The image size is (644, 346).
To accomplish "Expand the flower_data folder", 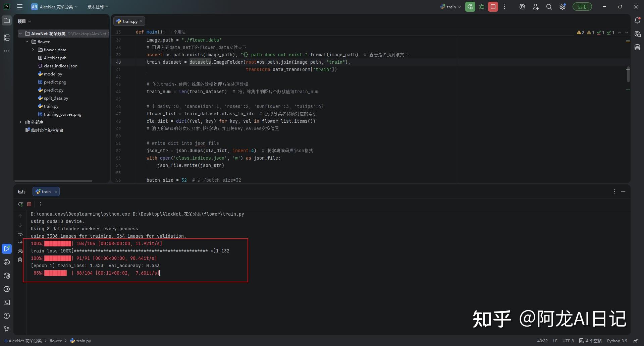I will [x=33, y=50].
